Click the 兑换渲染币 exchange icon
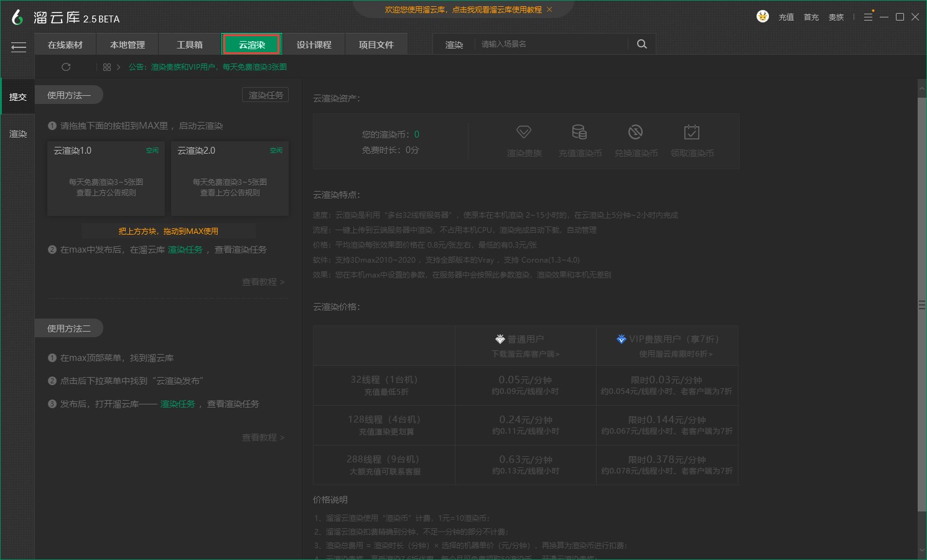 pyautogui.click(x=635, y=132)
